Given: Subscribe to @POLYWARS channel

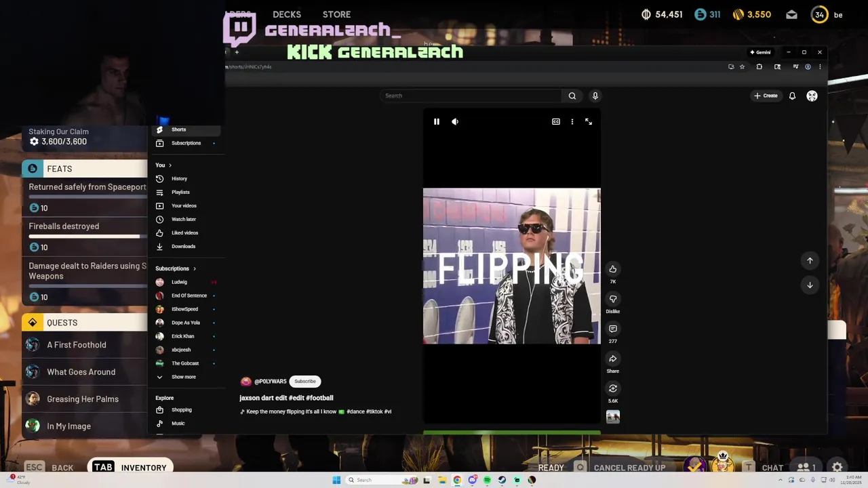Looking at the screenshot, I should pos(305,382).
